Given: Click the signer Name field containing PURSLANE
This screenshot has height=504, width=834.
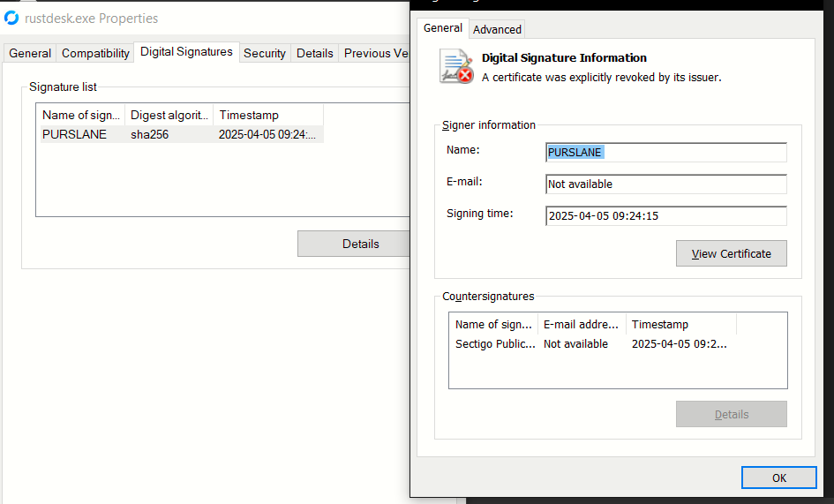Looking at the screenshot, I should point(665,153).
